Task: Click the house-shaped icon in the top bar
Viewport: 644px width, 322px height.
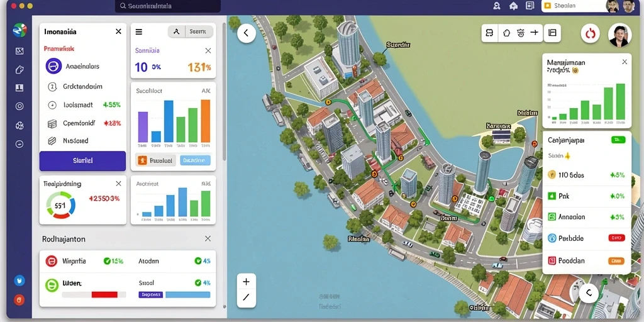Action: pyautogui.click(x=513, y=6)
